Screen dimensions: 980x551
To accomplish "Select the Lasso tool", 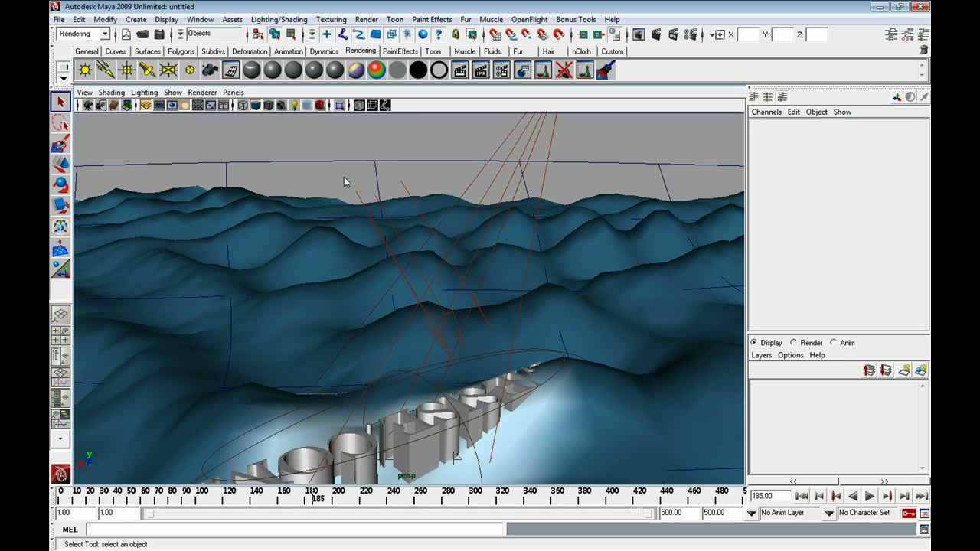I will pos(60,123).
